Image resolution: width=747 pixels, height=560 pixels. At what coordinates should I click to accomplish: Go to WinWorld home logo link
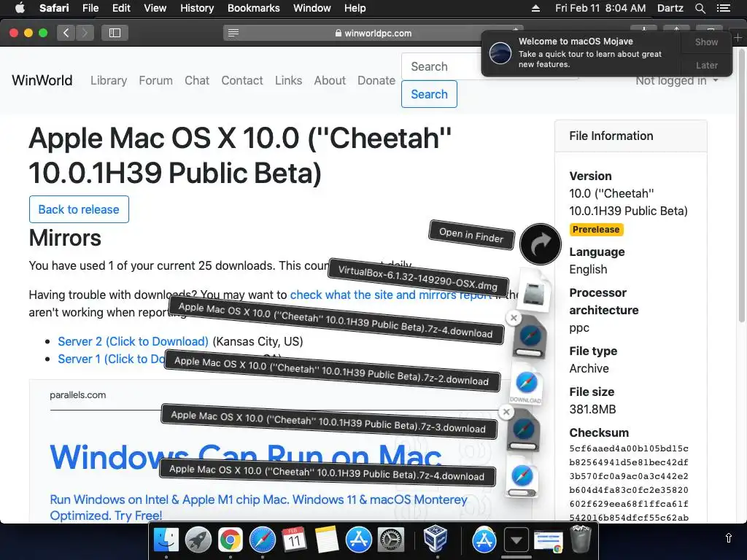(x=42, y=80)
